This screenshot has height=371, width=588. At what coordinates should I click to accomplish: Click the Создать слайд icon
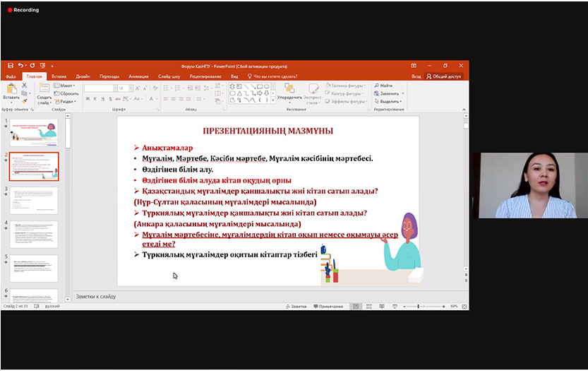(x=44, y=90)
